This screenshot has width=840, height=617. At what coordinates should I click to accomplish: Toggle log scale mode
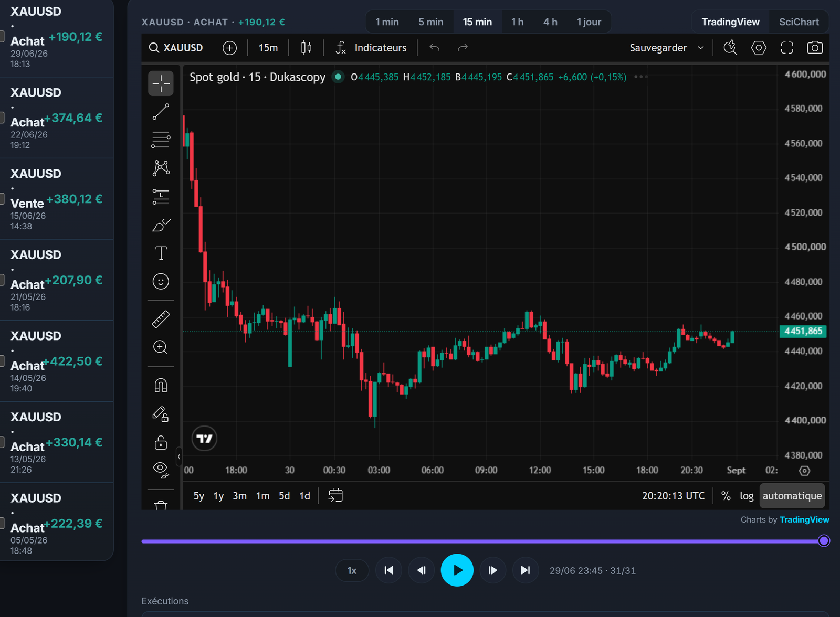point(747,496)
